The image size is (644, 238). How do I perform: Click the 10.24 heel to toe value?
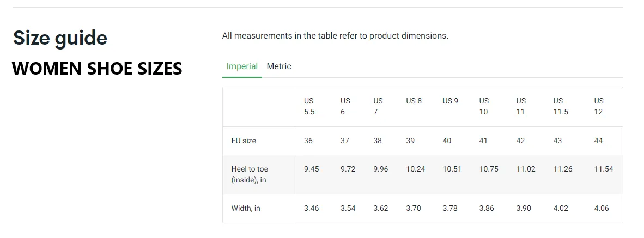pos(416,169)
